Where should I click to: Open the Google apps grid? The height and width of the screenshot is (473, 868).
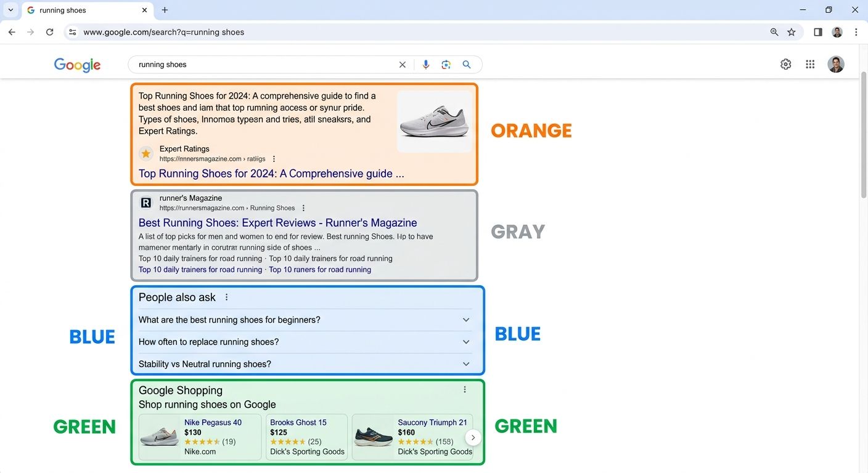click(810, 64)
